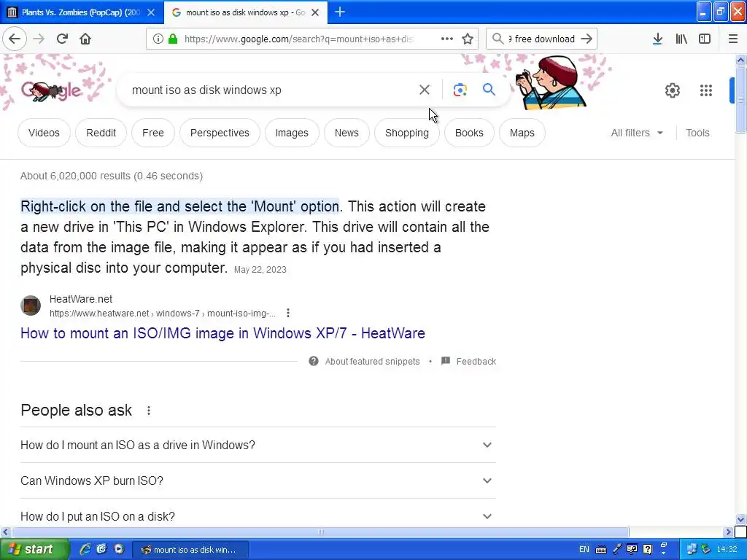Open the Firefox home page
The image size is (747, 560).
pos(85,39)
